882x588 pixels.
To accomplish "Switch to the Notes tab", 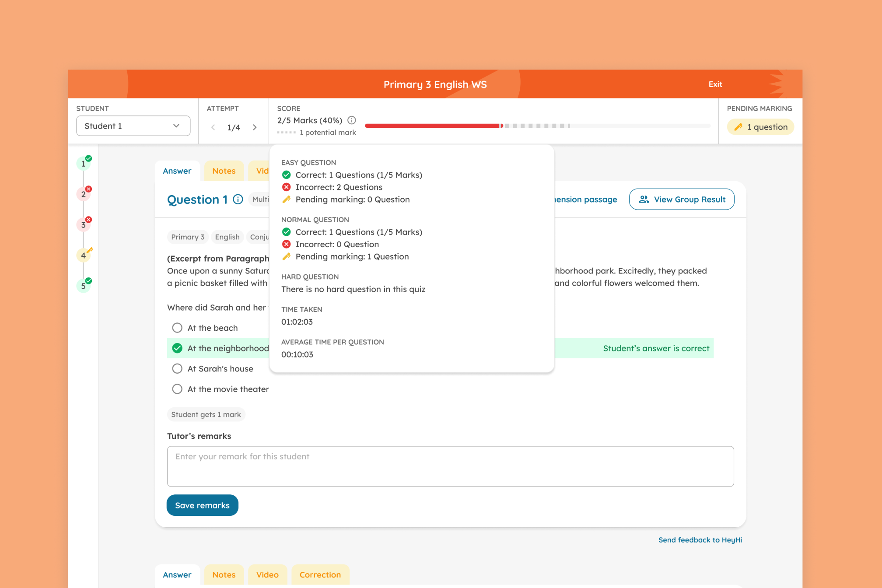I will click(x=224, y=171).
